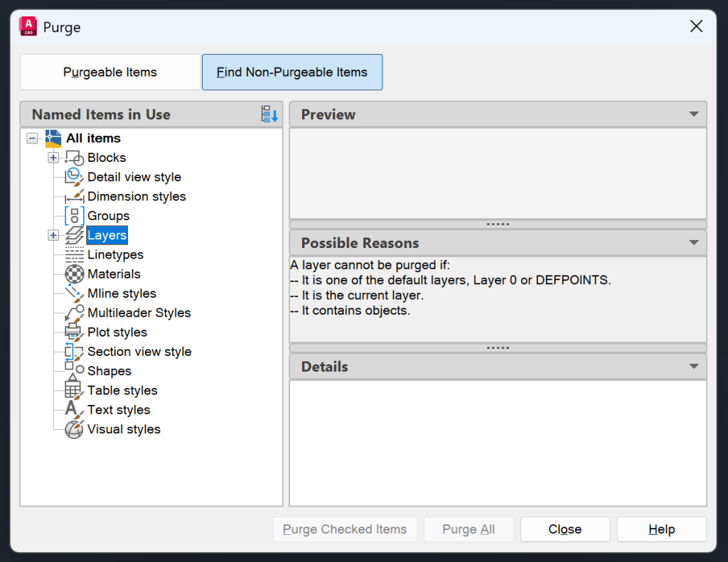Click the Mline styles icon
The height and width of the screenshot is (562, 728).
[x=74, y=293]
